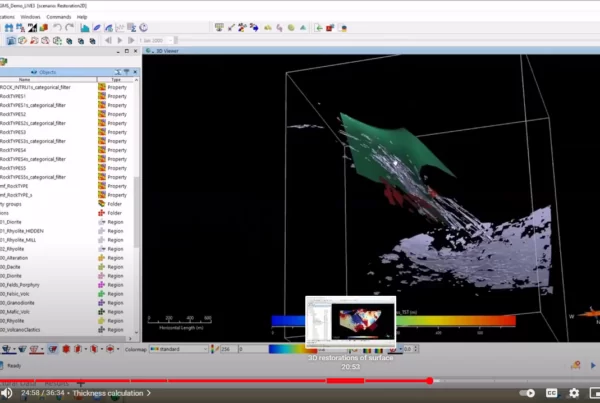The height and width of the screenshot is (403, 600).
Task: Click the black and white diagonal chart icon
Action: click(x=32, y=28)
